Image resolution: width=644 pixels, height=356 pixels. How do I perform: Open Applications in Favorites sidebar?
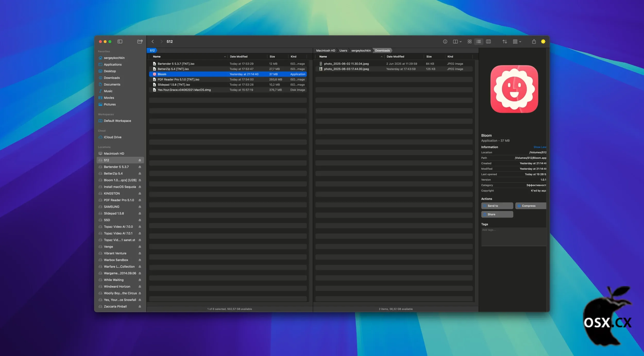(x=120, y=64)
